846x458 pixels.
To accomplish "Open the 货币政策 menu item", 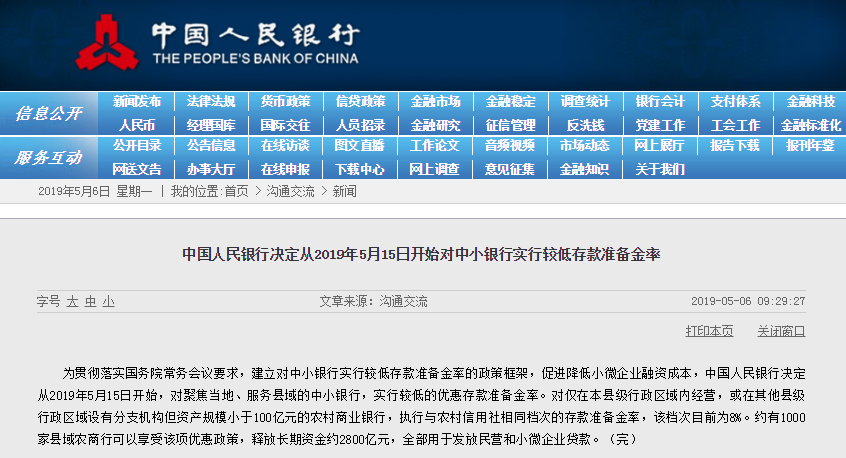I will [286, 102].
